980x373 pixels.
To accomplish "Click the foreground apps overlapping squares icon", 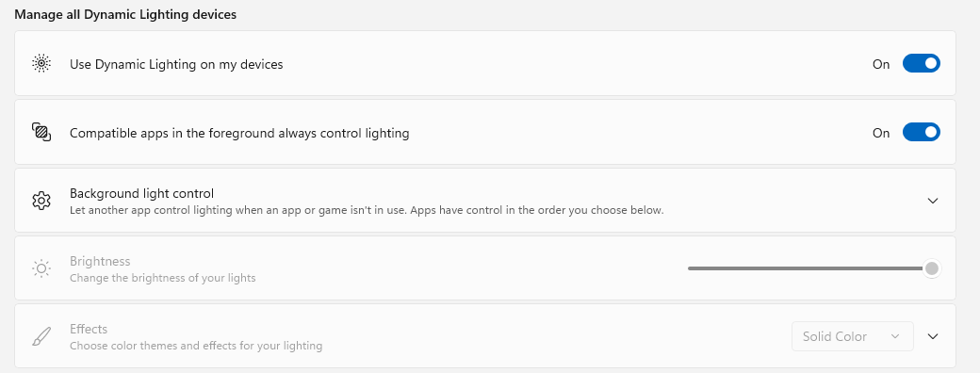I will (41, 133).
